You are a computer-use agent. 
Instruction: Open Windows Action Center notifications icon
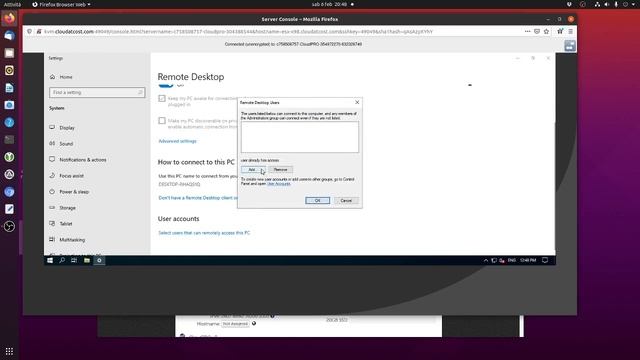pos(545,260)
